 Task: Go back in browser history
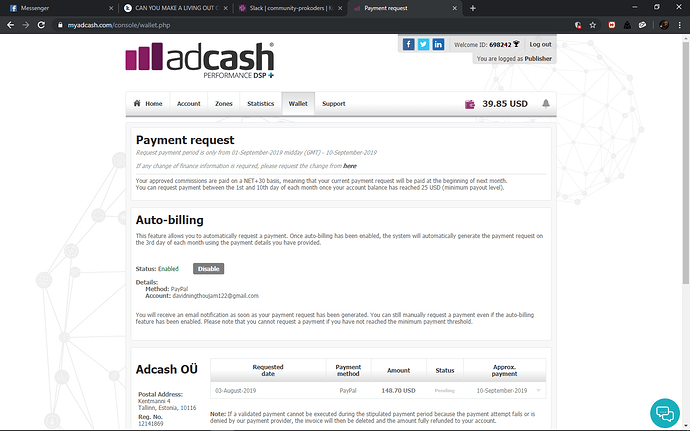(11, 25)
